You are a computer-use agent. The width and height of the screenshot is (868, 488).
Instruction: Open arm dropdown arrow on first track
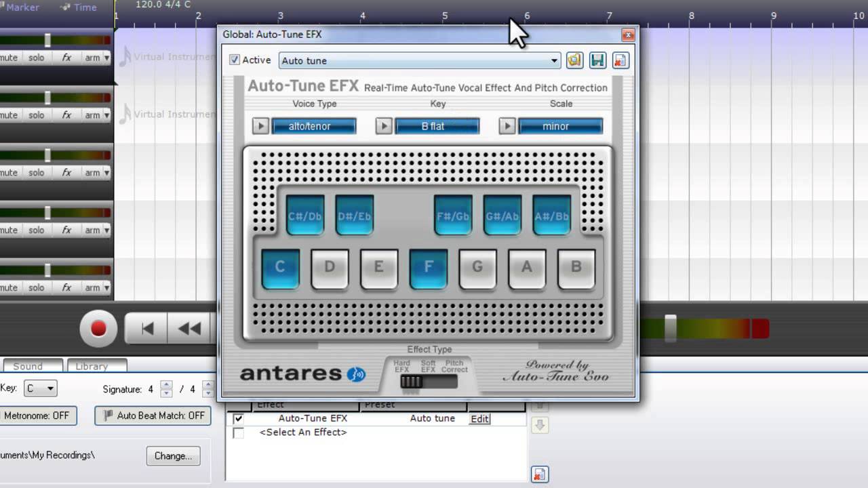106,58
